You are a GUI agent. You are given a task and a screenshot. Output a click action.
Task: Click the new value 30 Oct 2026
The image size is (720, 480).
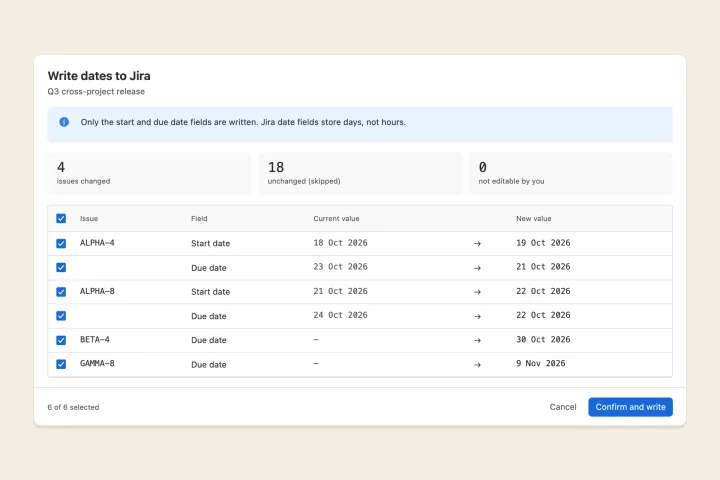click(x=543, y=339)
